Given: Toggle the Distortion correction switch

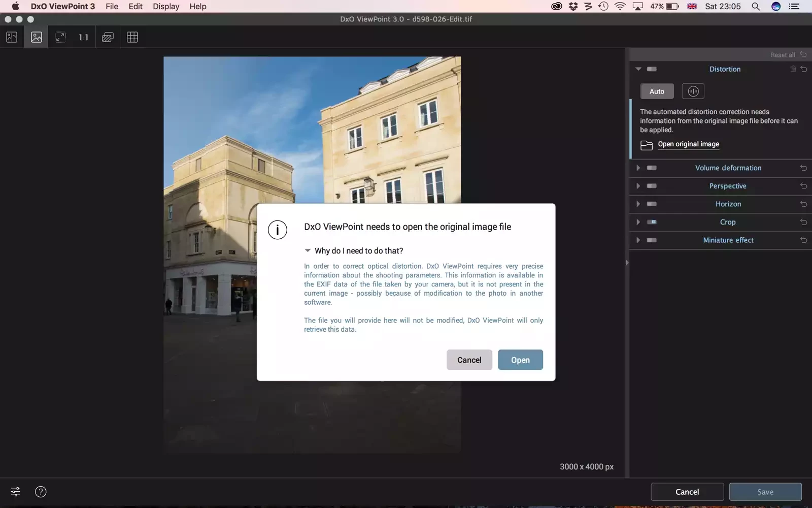Looking at the screenshot, I should (652, 69).
